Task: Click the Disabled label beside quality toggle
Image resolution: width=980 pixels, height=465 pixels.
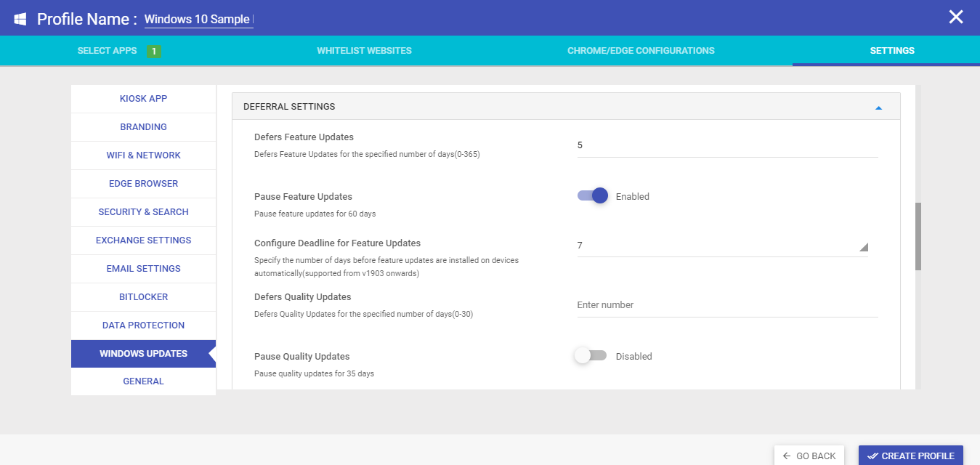Action: click(634, 357)
